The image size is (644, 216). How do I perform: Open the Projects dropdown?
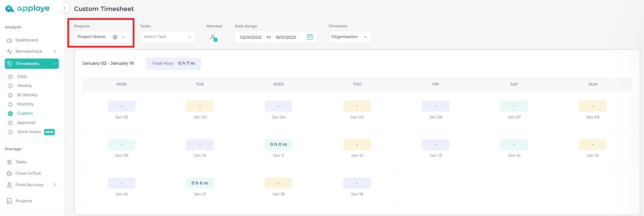click(102, 37)
